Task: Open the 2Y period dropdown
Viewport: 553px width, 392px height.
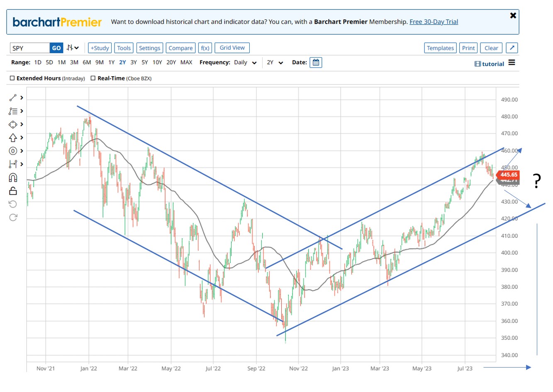Action: click(275, 63)
